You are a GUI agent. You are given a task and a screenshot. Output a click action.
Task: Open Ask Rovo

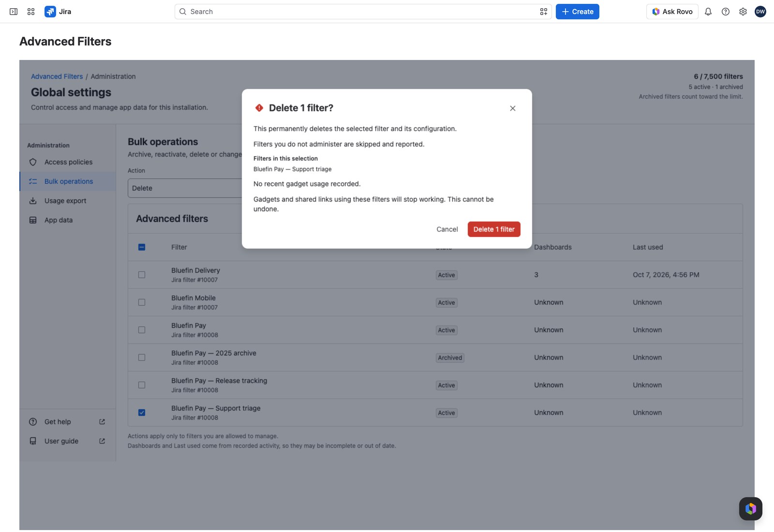coord(672,12)
